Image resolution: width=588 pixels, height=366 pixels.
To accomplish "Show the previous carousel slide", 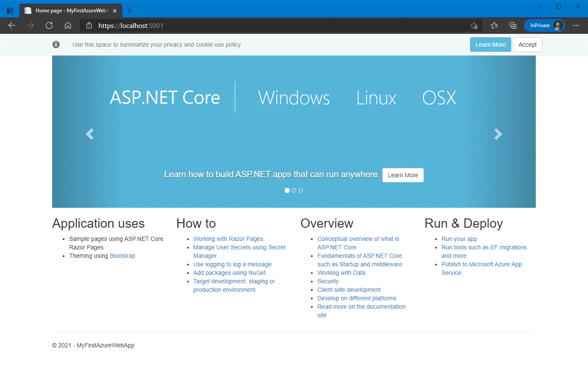I will pyautogui.click(x=90, y=134).
